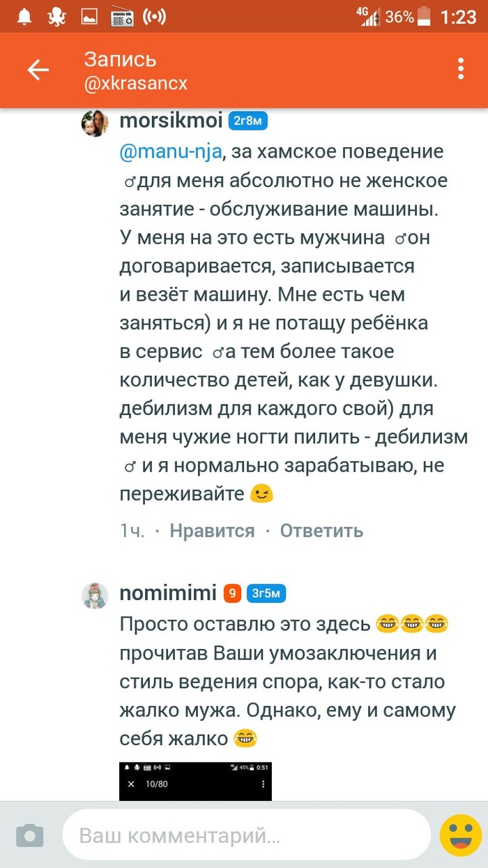This screenshot has height=868, width=488.
Task: Tap the notification bell in status bar
Action: click(24, 16)
